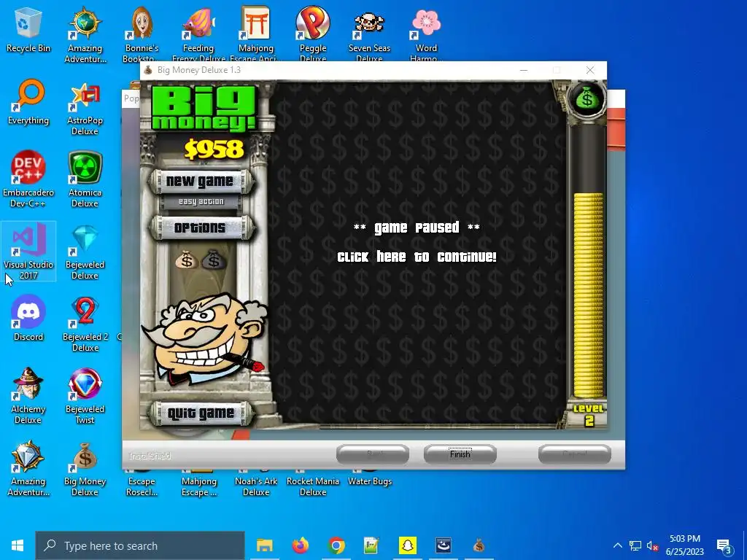
Task: Click here to continue the paused game
Action: point(417,257)
